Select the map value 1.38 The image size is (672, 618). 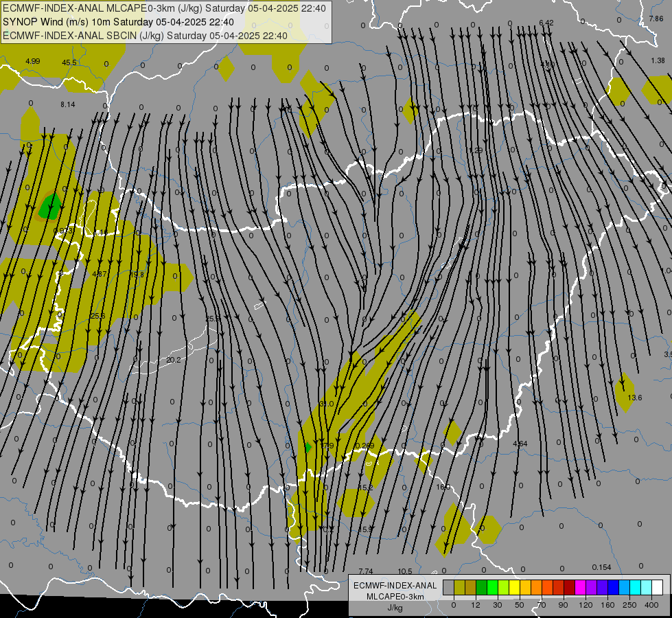658,60
